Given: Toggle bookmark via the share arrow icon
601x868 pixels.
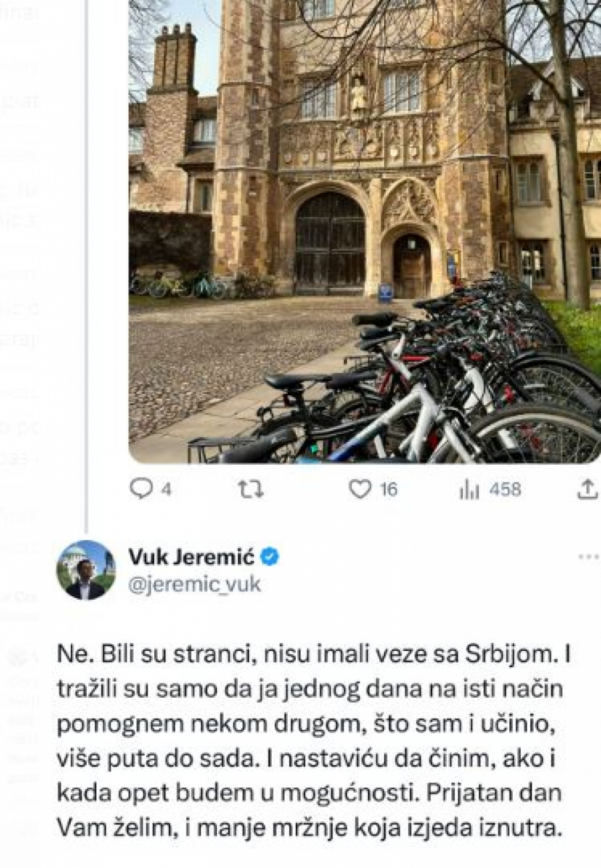Looking at the screenshot, I should point(587,489).
